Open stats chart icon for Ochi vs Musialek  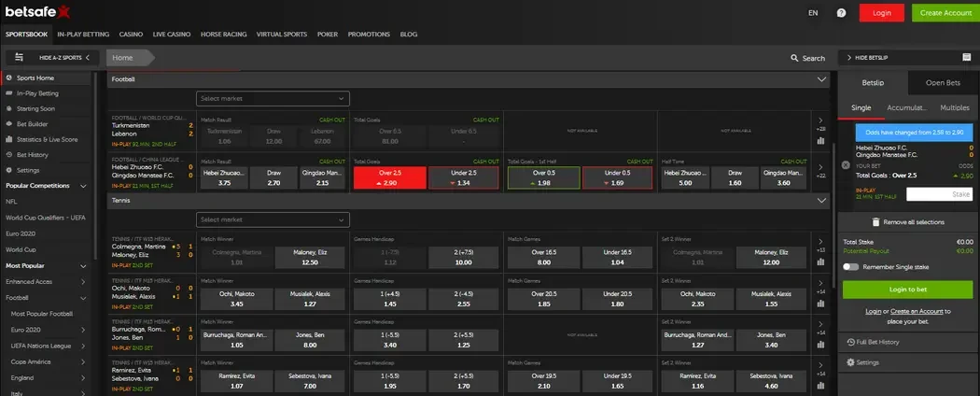[x=820, y=304]
